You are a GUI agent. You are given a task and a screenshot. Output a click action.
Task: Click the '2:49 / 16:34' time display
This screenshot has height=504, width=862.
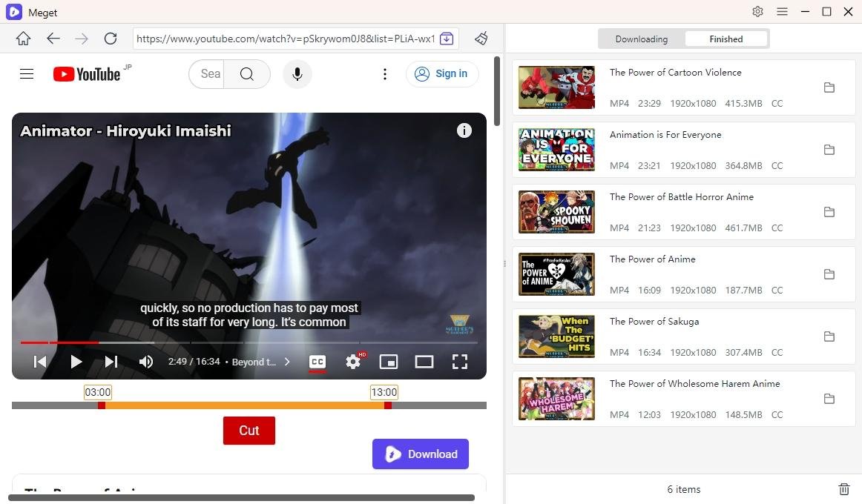tap(194, 361)
